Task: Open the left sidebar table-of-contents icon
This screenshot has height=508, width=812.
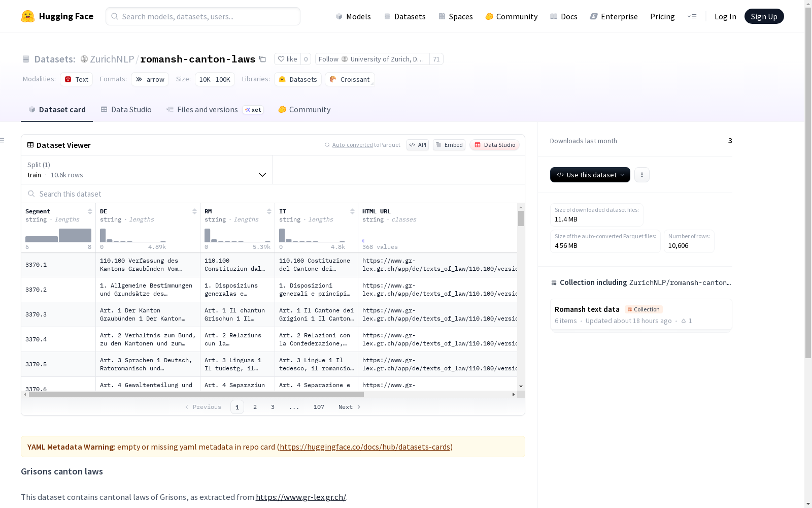Action: tap(3, 140)
